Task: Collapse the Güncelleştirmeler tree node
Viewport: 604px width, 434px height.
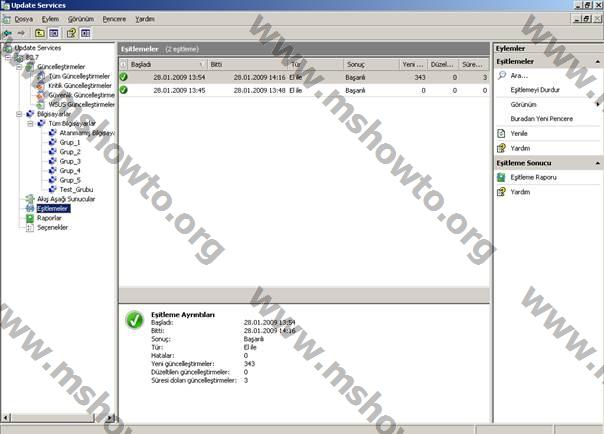Action: [19, 67]
